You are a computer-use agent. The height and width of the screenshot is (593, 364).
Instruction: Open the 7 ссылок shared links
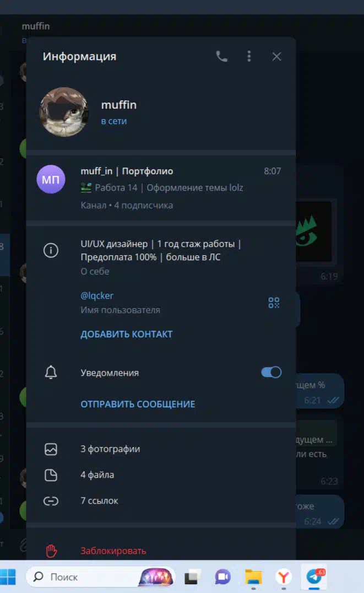pos(161,501)
